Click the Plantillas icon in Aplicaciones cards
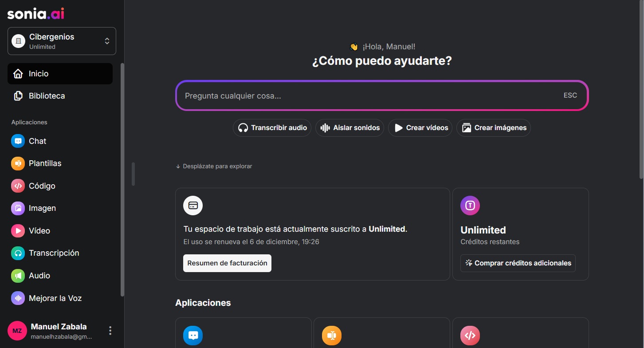644x348 pixels. pos(331,336)
